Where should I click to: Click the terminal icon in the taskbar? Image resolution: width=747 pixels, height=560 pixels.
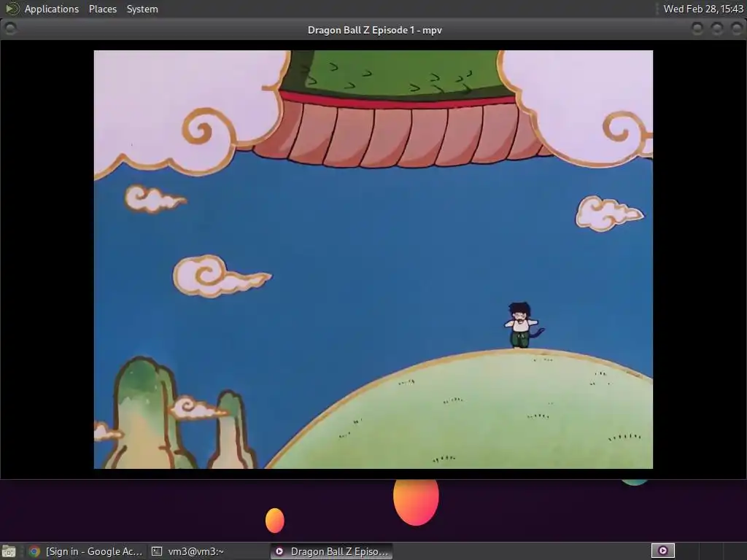click(x=156, y=551)
